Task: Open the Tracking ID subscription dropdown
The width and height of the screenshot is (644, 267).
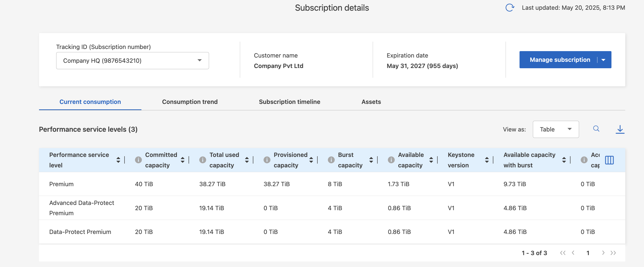Action: click(x=132, y=60)
